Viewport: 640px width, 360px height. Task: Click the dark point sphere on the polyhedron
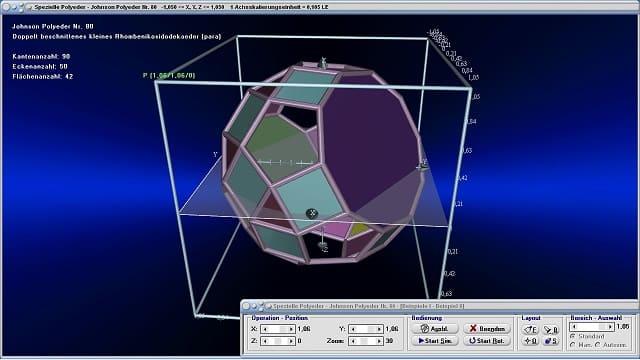[312, 213]
